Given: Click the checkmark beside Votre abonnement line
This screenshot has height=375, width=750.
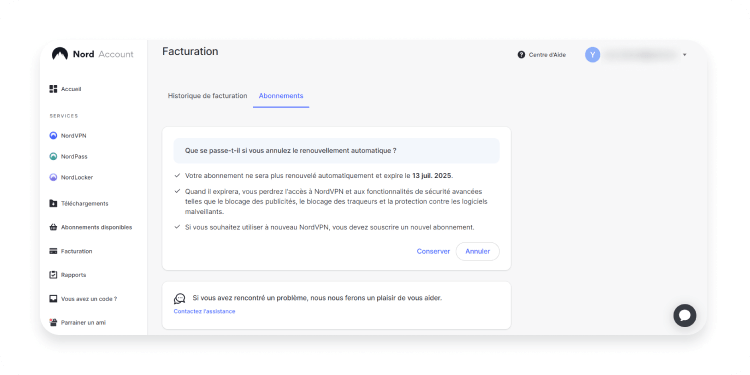Looking at the screenshot, I should click(177, 176).
